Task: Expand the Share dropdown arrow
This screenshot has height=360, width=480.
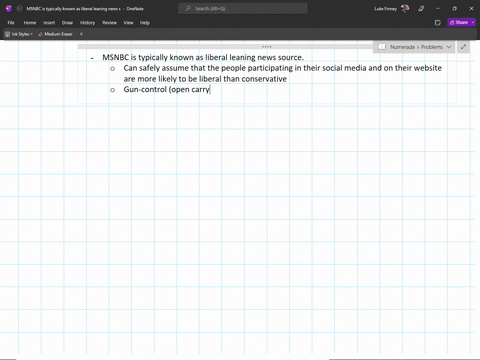Action: (473, 22)
